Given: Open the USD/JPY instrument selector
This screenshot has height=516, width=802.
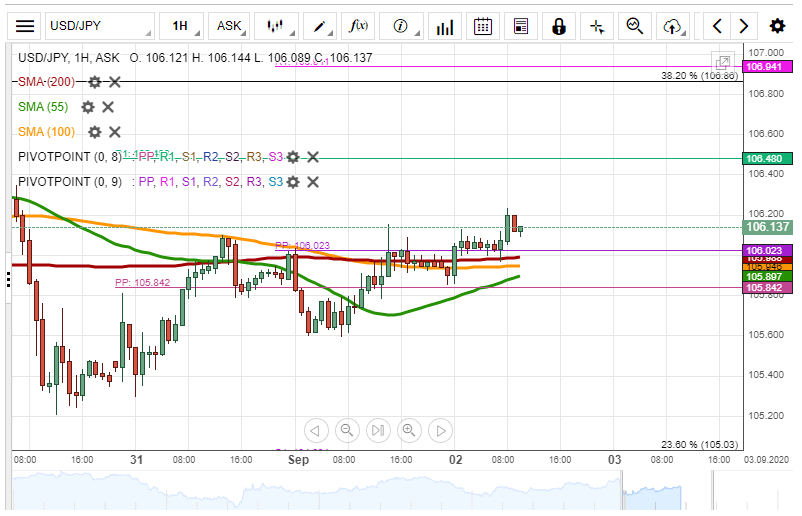Looking at the screenshot, I should [100, 26].
